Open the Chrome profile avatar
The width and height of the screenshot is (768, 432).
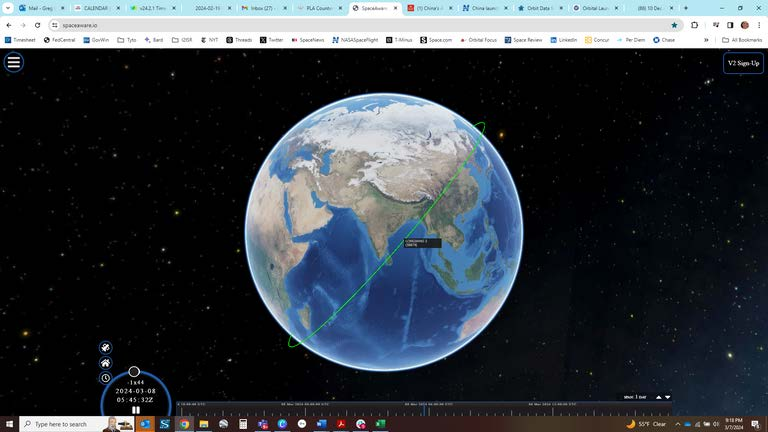click(x=744, y=25)
